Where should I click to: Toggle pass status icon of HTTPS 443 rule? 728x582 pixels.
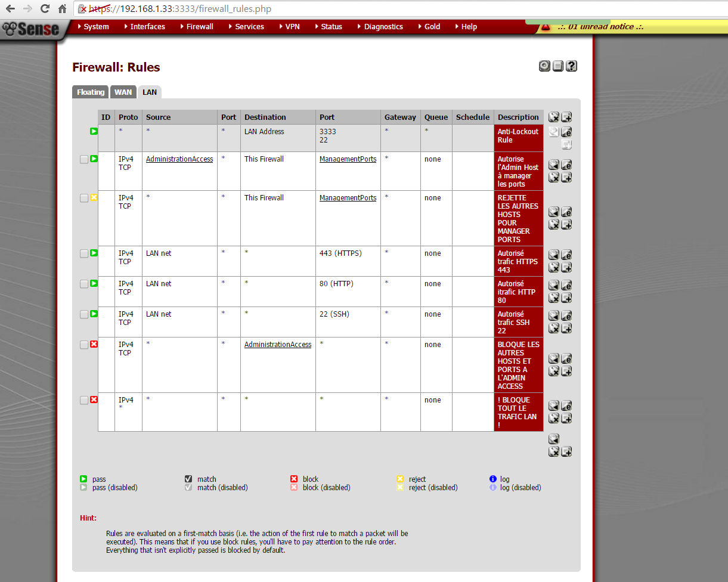(94, 253)
